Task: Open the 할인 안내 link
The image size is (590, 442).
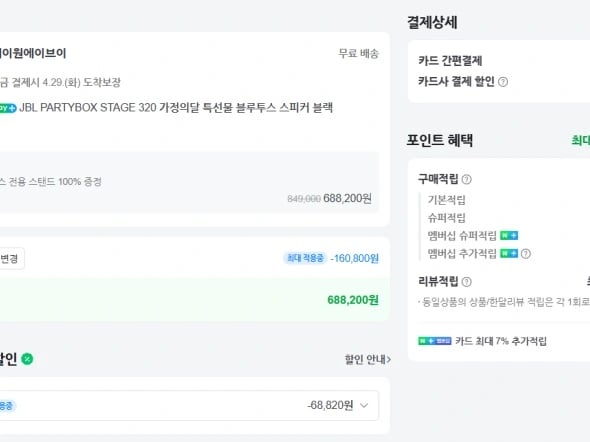Action: tap(368, 360)
